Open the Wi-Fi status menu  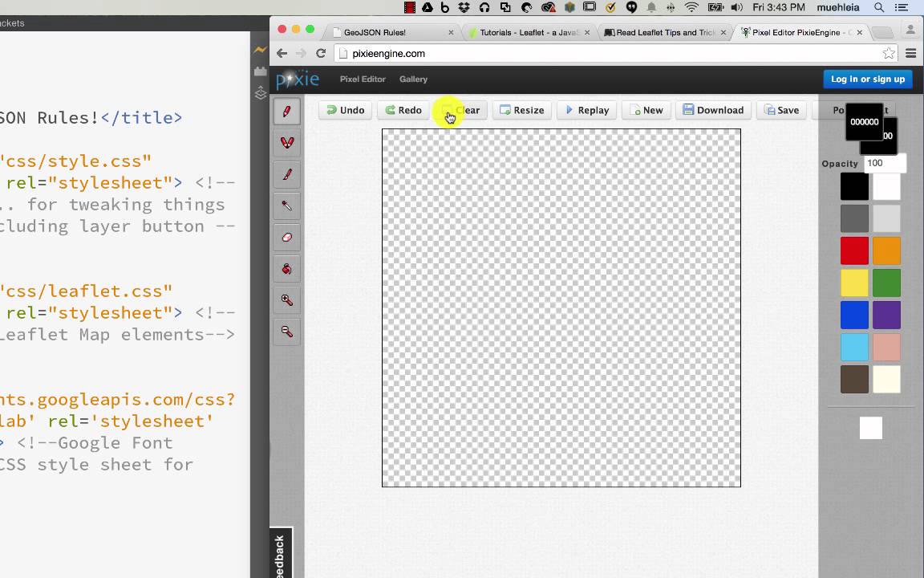tap(692, 8)
